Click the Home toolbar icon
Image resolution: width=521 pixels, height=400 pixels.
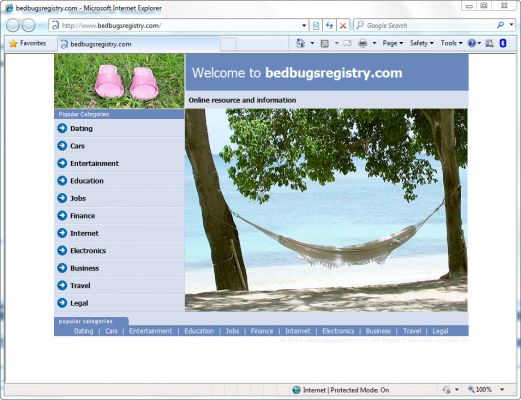pos(301,43)
